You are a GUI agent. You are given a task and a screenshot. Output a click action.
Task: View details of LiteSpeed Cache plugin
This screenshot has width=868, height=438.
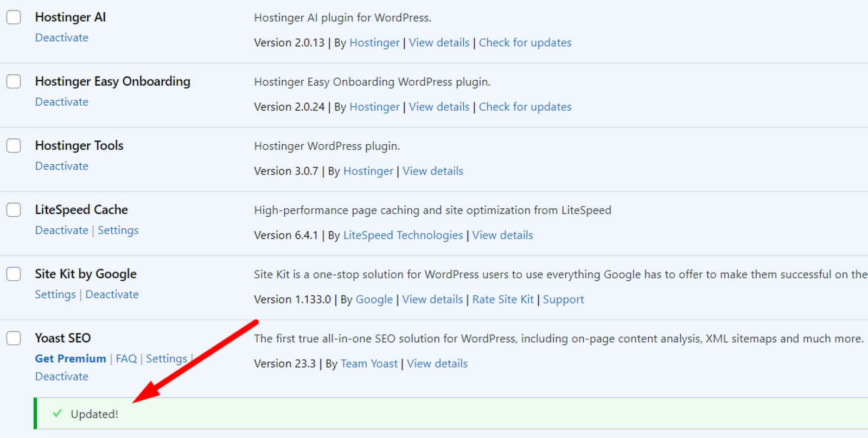[x=503, y=235]
